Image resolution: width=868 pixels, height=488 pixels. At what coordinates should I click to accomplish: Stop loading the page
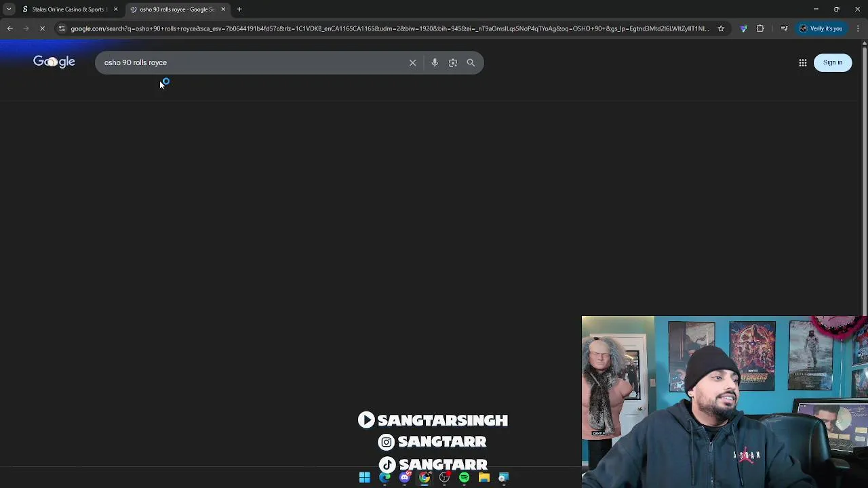click(42, 28)
